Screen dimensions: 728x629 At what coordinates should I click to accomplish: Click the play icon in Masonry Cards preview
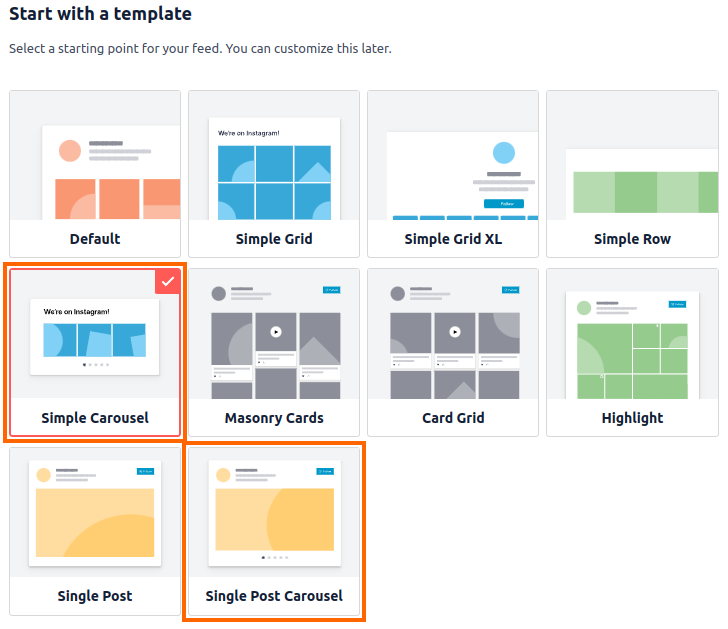[x=276, y=332]
